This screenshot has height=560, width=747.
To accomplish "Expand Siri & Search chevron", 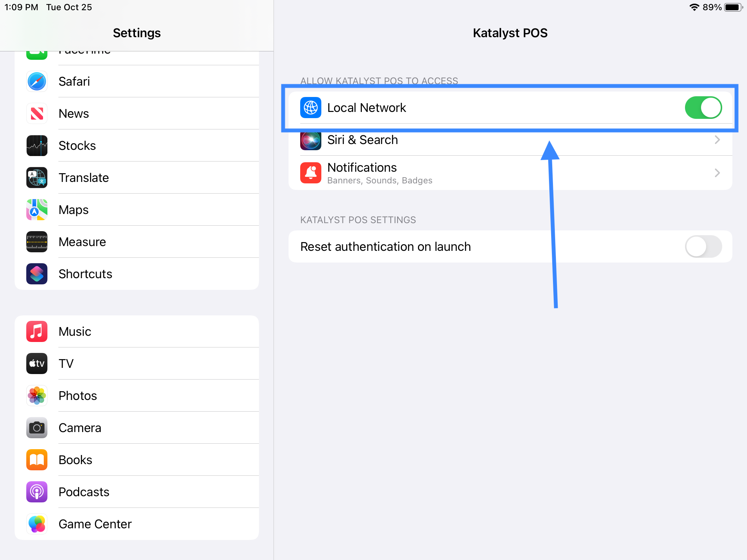I will (717, 140).
